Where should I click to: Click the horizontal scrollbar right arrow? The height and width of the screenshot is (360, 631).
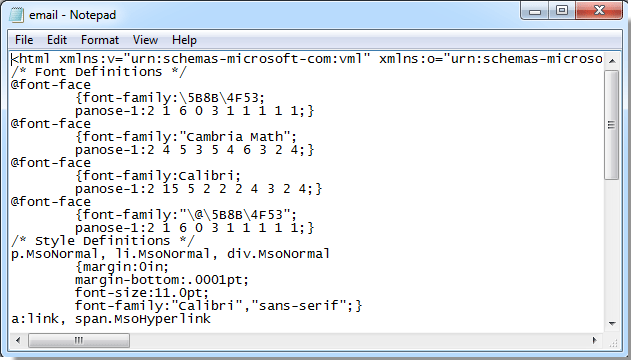tap(595, 340)
